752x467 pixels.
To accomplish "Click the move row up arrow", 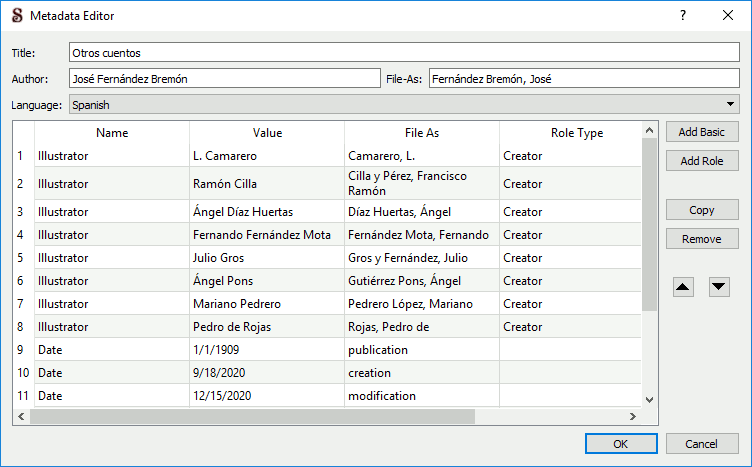I will pos(684,287).
